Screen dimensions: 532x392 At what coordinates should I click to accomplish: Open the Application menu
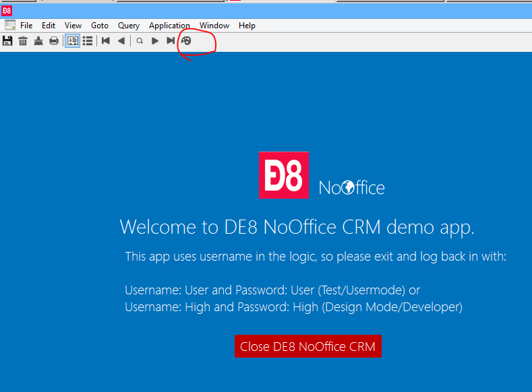point(169,26)
